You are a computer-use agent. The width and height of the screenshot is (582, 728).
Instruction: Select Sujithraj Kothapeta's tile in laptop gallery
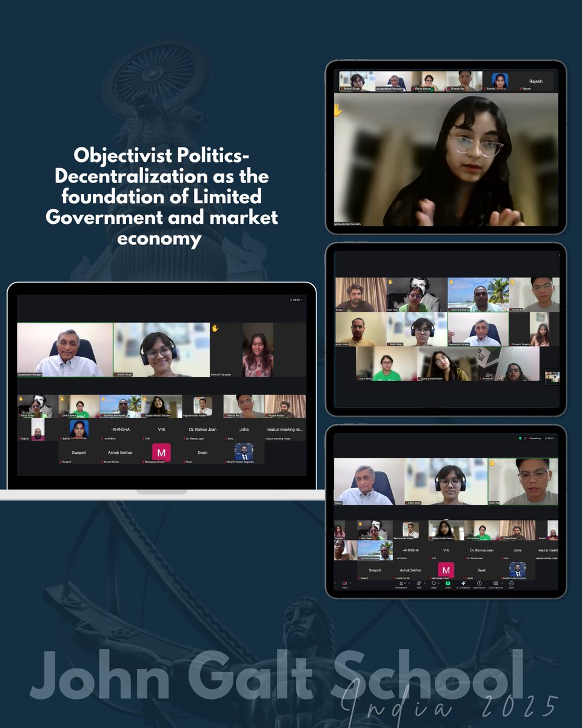[120, 406]
